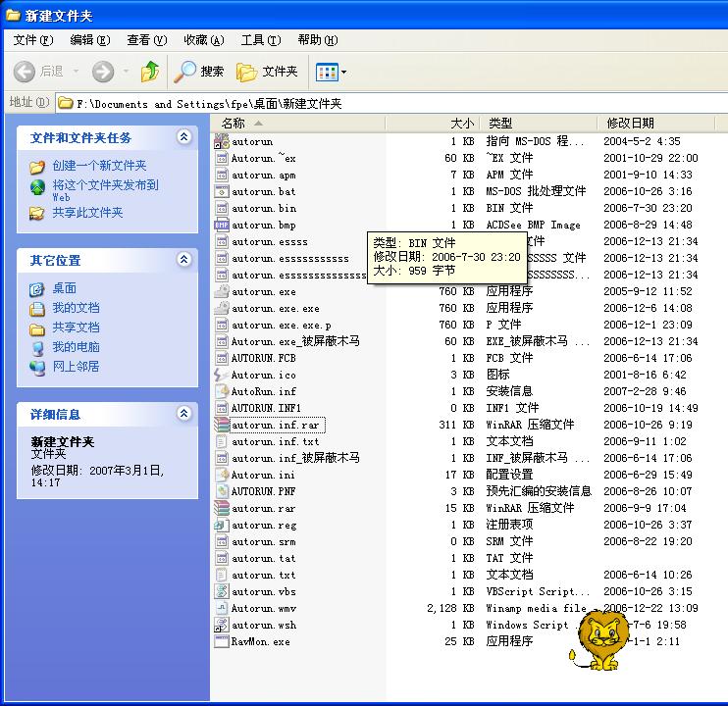Select the autorun.inf.txt document icon

pos(222,441)
